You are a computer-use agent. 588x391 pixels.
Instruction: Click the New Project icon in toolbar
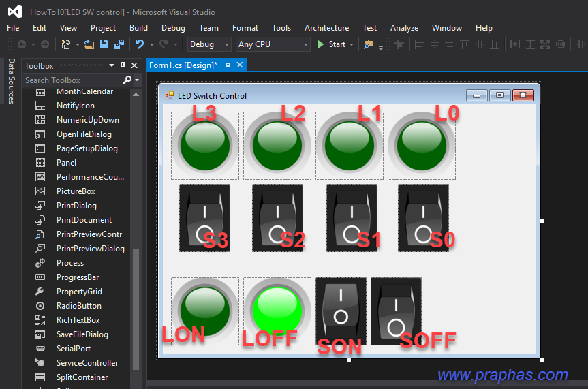(65, 44)
